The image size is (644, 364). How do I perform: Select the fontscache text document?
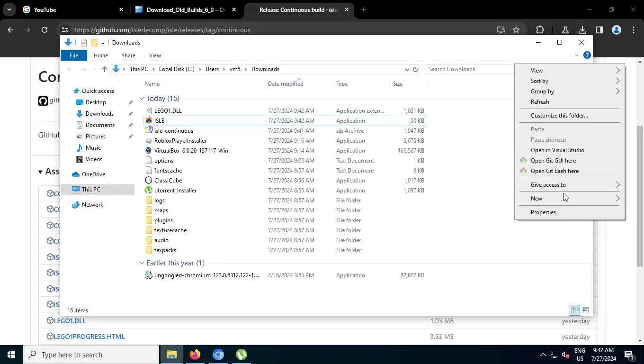(x=284, y=171)
